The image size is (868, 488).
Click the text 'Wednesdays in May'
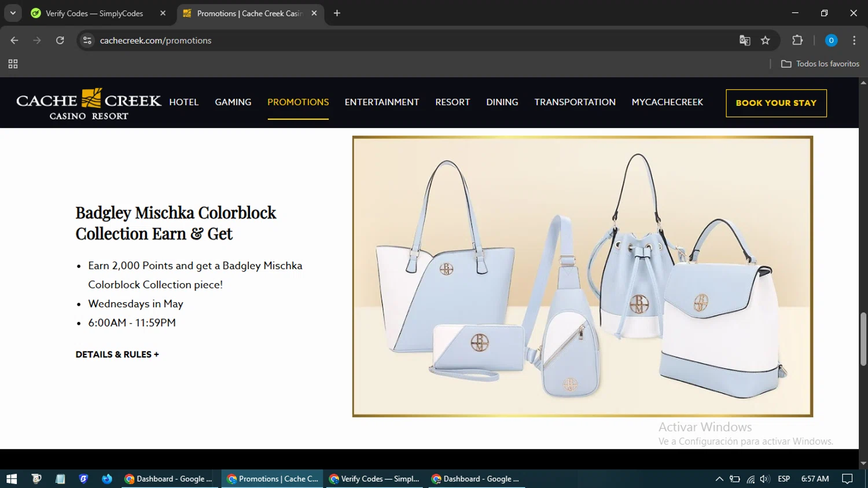tap(135, 304)
